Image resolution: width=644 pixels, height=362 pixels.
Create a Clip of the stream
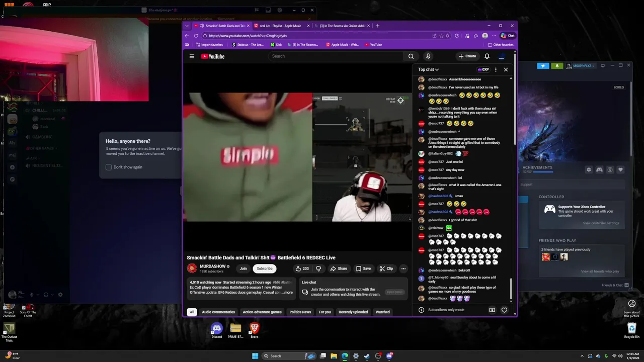click(386, 268)
